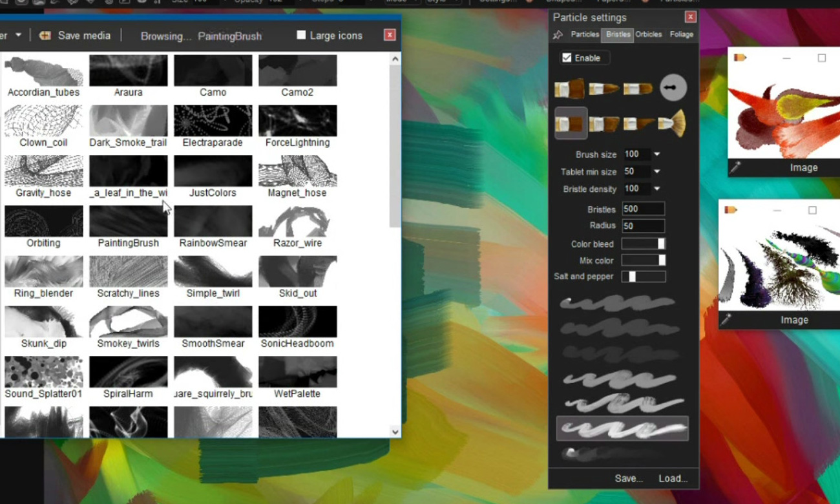Viewport: 840px width, 504px height.
Task: Click the Save media icon
Action: (x=45, y=36)
